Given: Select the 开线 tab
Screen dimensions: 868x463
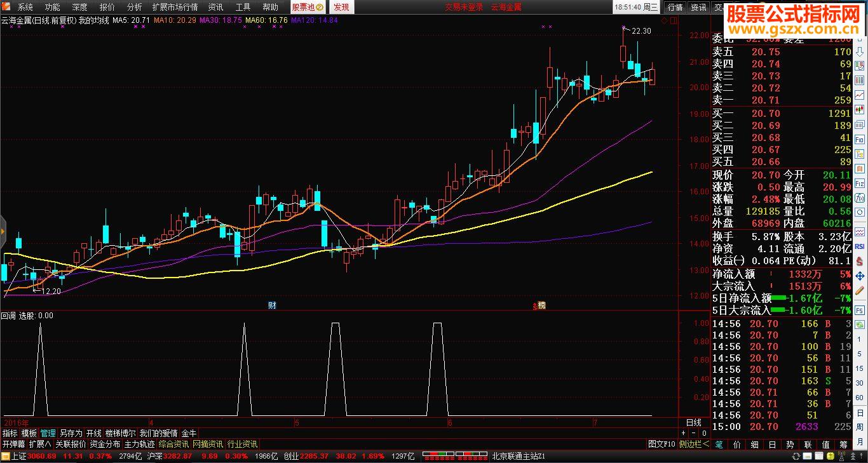Looking at the screenshot, I should pos(94,433).
